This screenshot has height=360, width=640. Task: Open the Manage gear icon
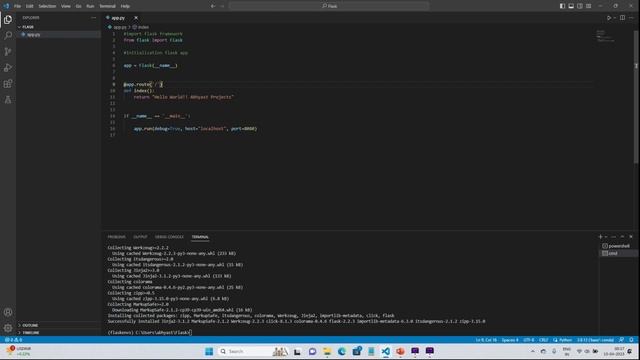click(8, 328)
